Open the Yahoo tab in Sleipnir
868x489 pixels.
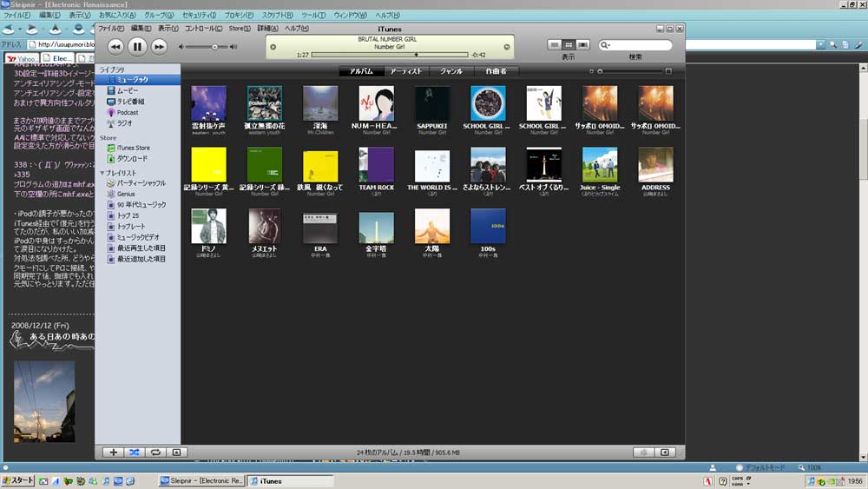(x=23, y=58)
